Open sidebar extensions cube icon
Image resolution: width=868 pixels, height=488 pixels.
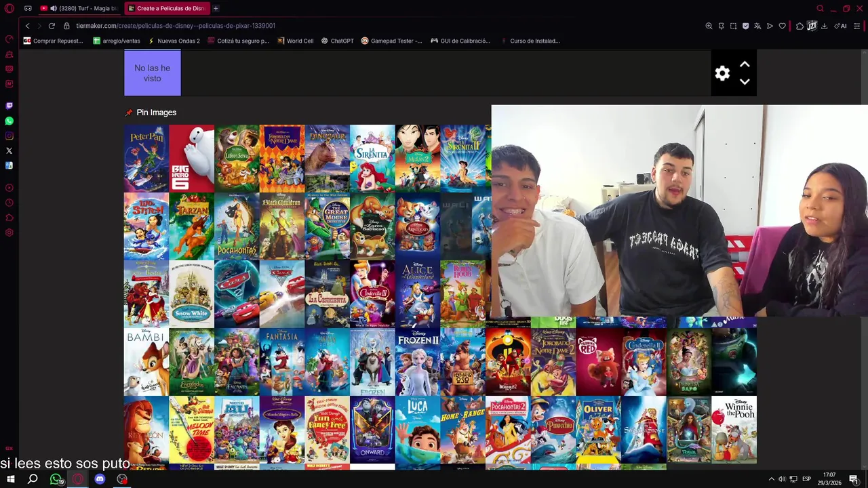tap(9, 218)
